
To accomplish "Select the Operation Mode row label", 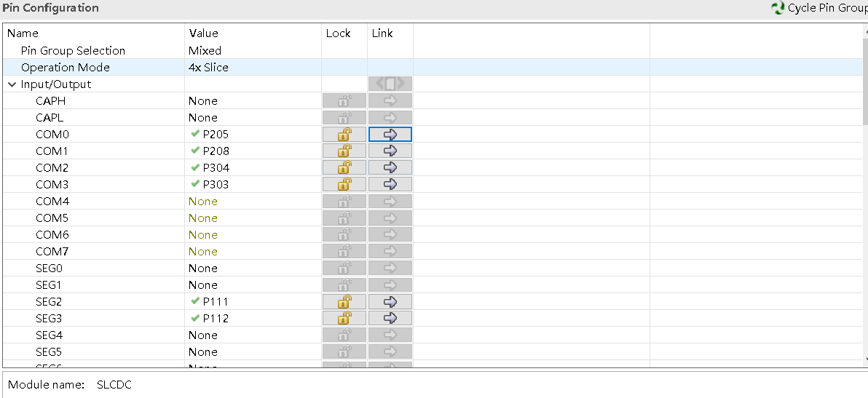I will coord(66,68).
